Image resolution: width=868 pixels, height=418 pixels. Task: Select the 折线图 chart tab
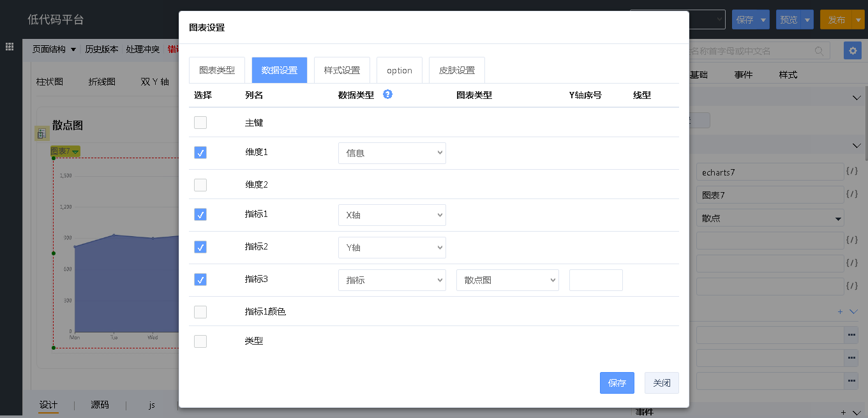coord(102,82)
